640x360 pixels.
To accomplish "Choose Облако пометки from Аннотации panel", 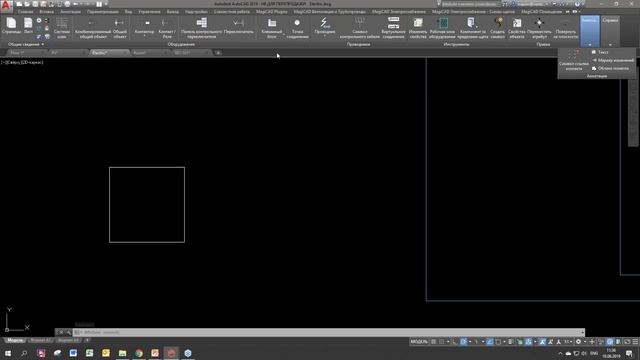I will pos(610,69).
